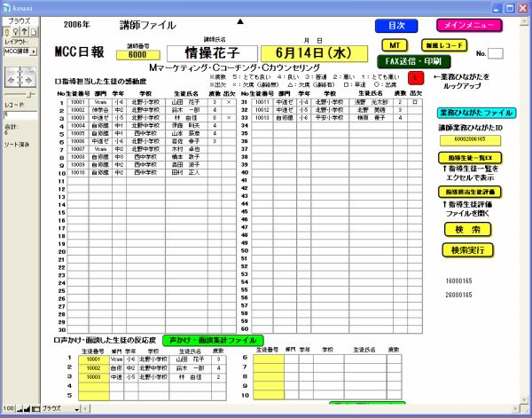Select the Layout mode icon
532x418 pixels.
(23, 30)
